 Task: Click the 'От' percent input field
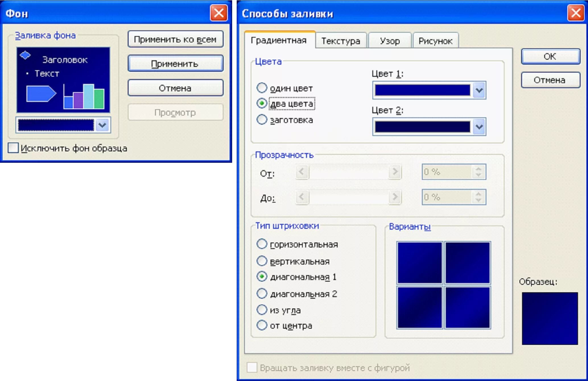click(447, 172)
